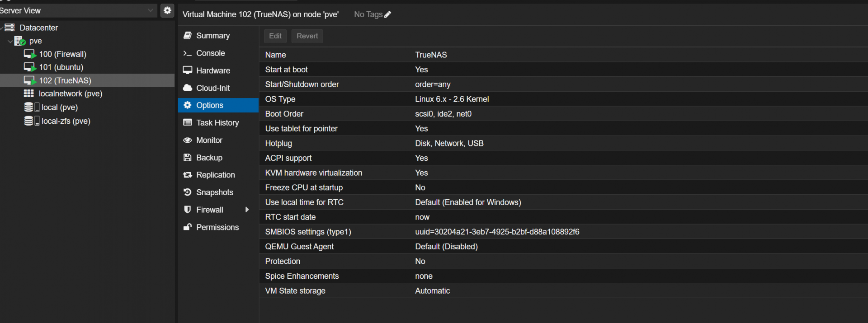Screen dimensions: 868x323
Task: Click the pve node icon
Action: pyautogui.click(x=20, y=41)
